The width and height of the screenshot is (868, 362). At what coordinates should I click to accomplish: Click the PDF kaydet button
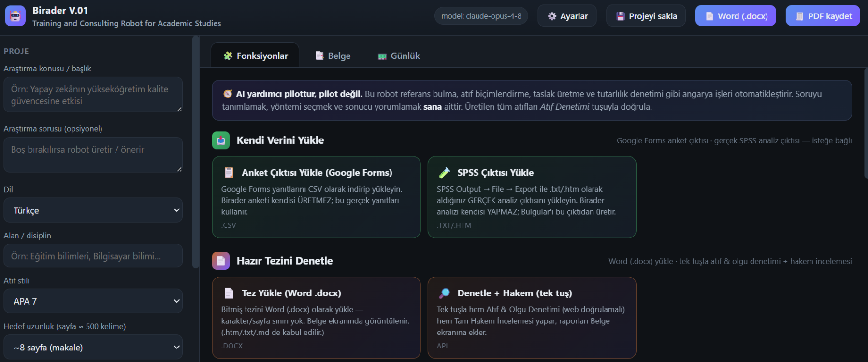coord(823,16)
